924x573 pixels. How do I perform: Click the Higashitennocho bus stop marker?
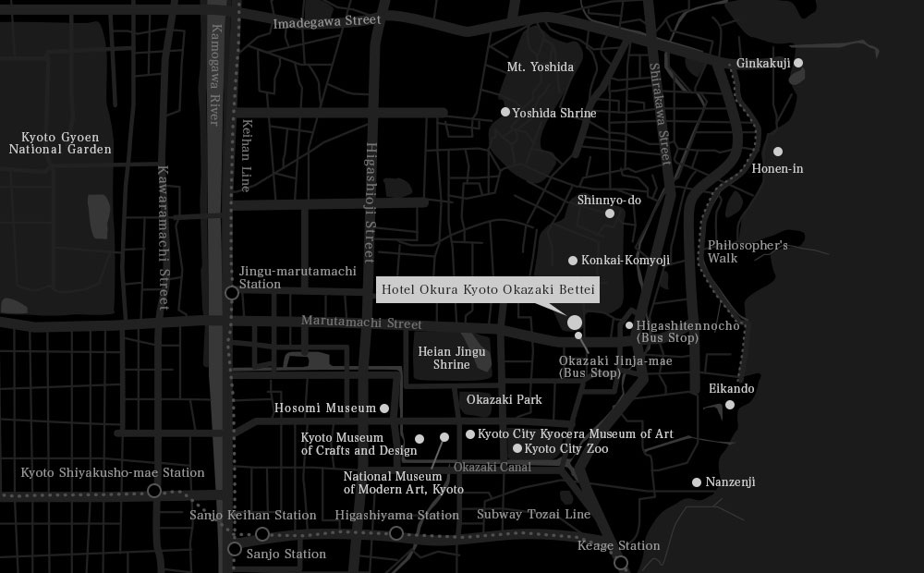pos(629,325)
